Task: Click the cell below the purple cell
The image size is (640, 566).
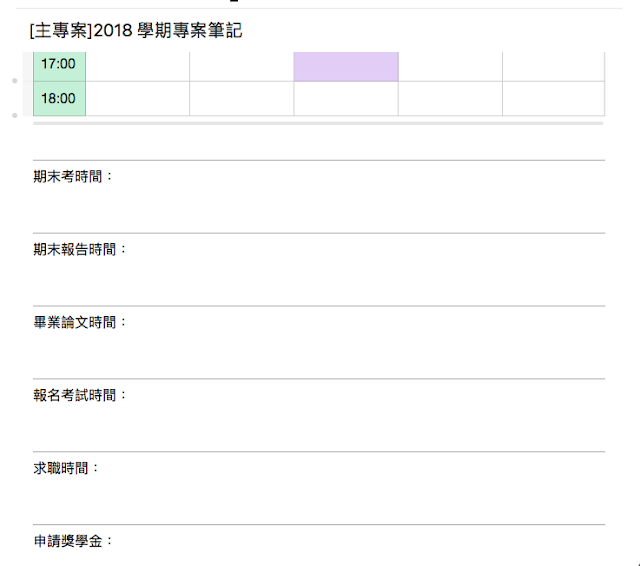Action: tap(346, 98)
